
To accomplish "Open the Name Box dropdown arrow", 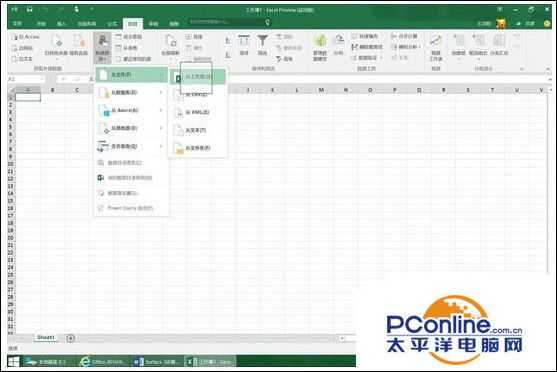I will (42, 79).
